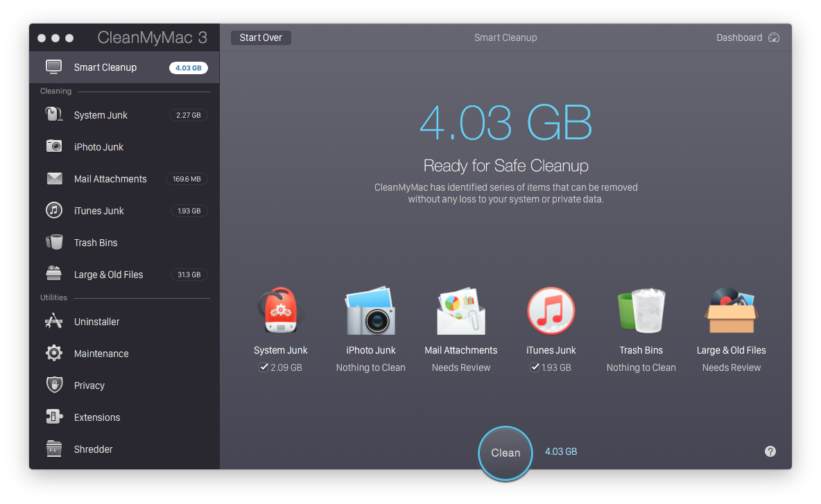This screenshot has height=504, width=821.
Task: Click the Shredder sidebar icon
Action: 53,449
